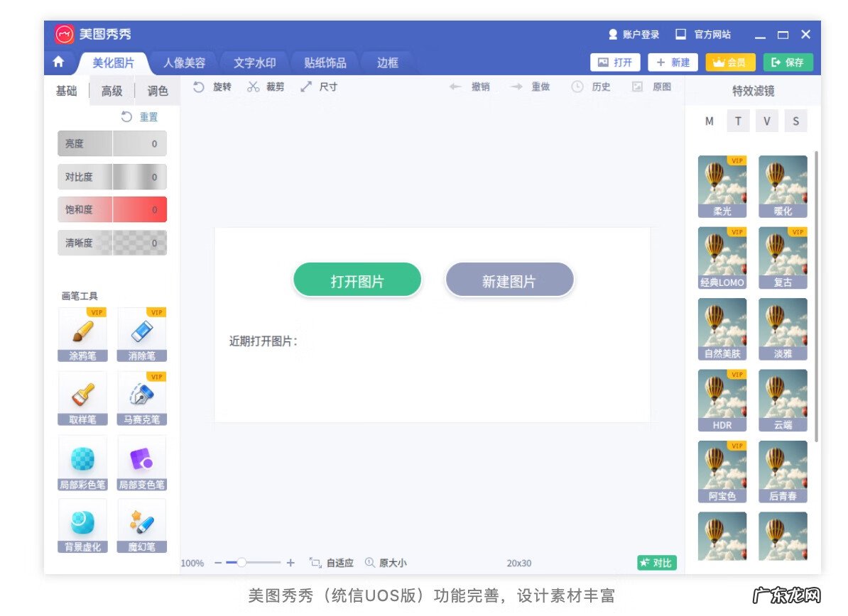The height and width of the screenshot is (616, 848).
Task: Open the 背景虚化 background blur tool
Action: click(x=82, y=525)
